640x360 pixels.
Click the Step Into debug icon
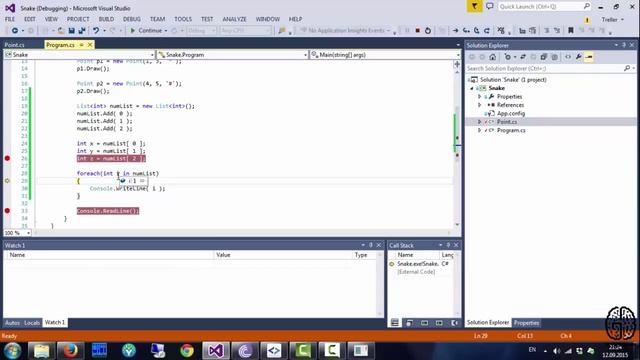pos(466,31)
